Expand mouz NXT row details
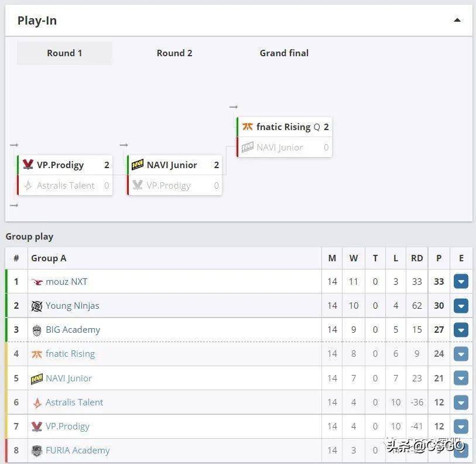The height and width of the screenshot is (464, 476). [x=461, y=282]
